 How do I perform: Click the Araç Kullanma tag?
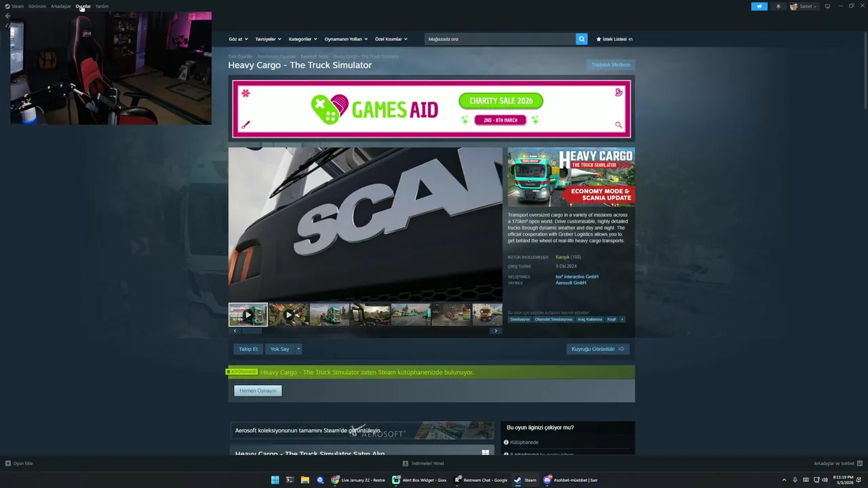click(590, 319)
